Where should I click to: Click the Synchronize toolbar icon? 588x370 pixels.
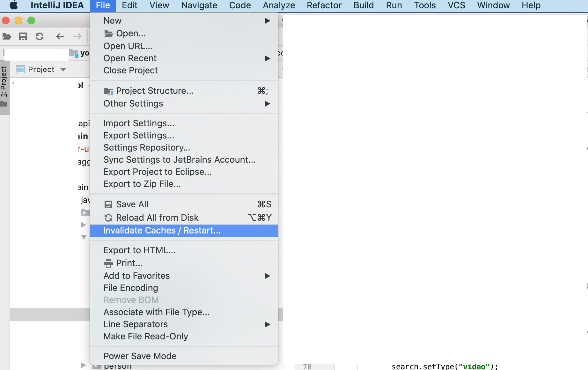click(40, 36)
